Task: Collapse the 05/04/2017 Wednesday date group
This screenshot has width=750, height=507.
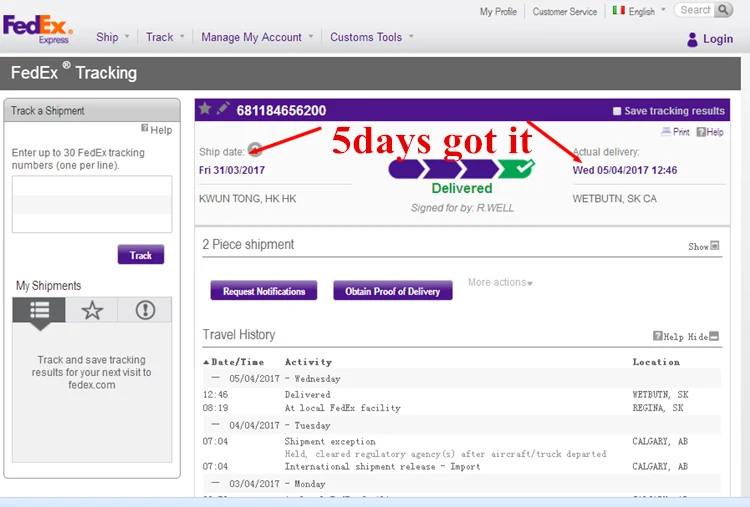Action: [215, 379]
